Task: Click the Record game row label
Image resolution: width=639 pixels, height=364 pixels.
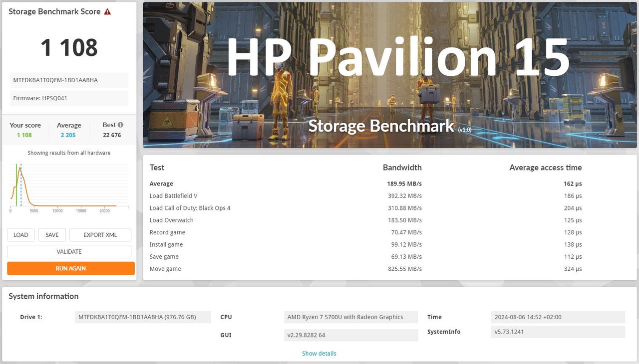Action: pos(167,232)
